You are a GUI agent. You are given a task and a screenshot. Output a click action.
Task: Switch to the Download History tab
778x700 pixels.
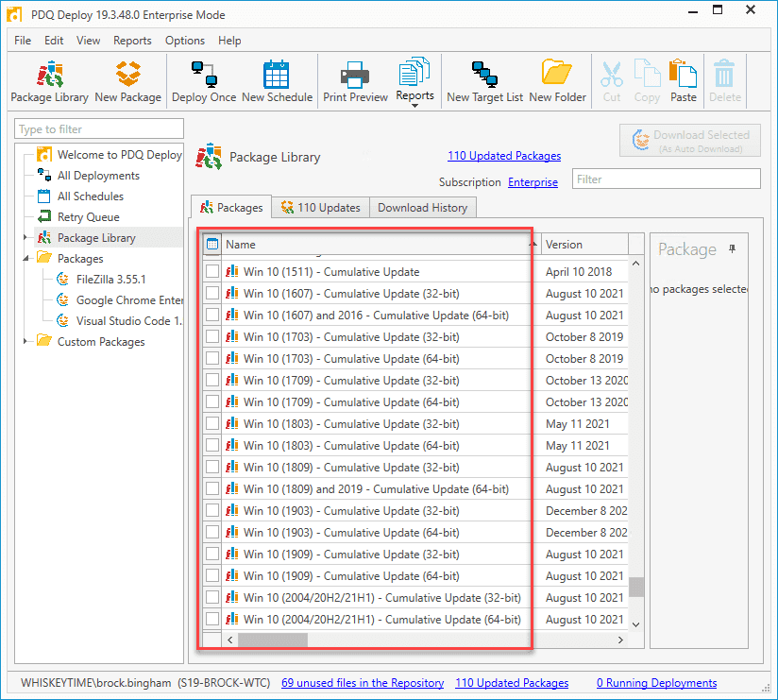[423, 208]
